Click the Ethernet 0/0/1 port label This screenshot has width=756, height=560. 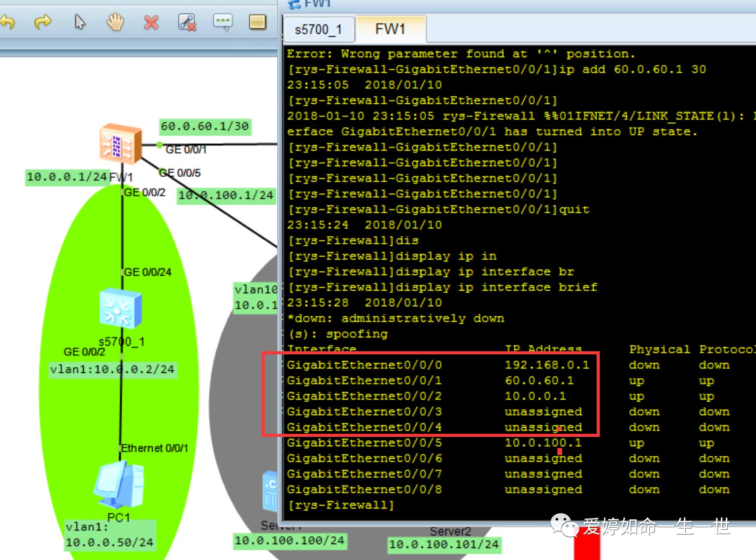[x=155, y=448]
